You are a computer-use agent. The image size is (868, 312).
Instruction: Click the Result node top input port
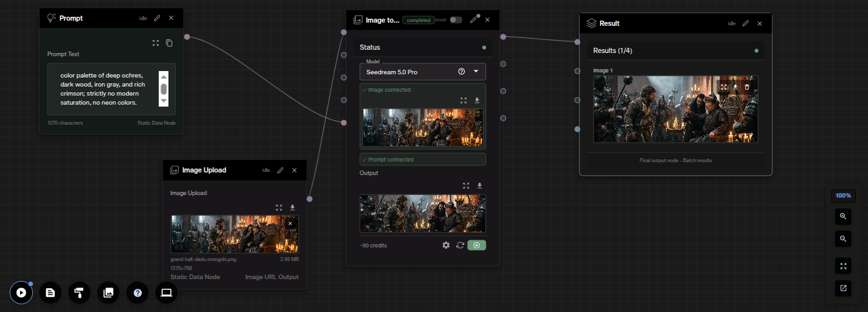click(578, 43)
